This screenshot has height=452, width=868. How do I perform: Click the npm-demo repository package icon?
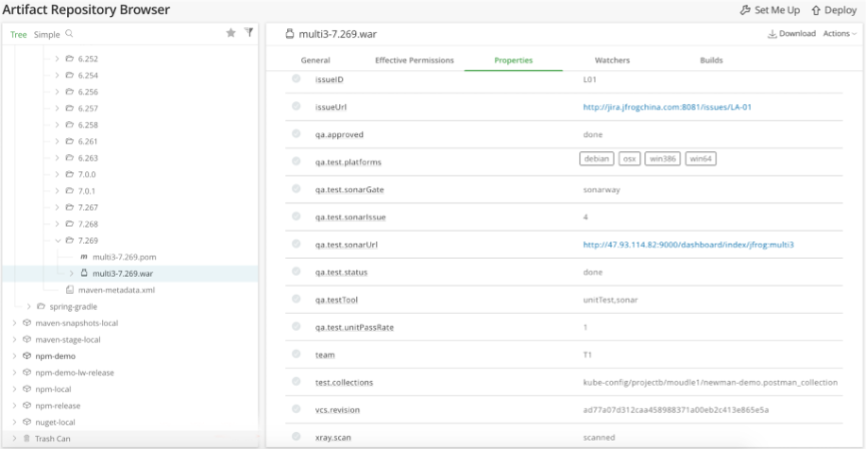(x=26, y=356)
